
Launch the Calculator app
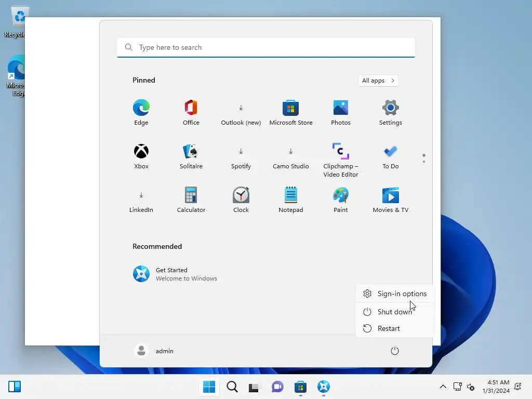point(191,200)
